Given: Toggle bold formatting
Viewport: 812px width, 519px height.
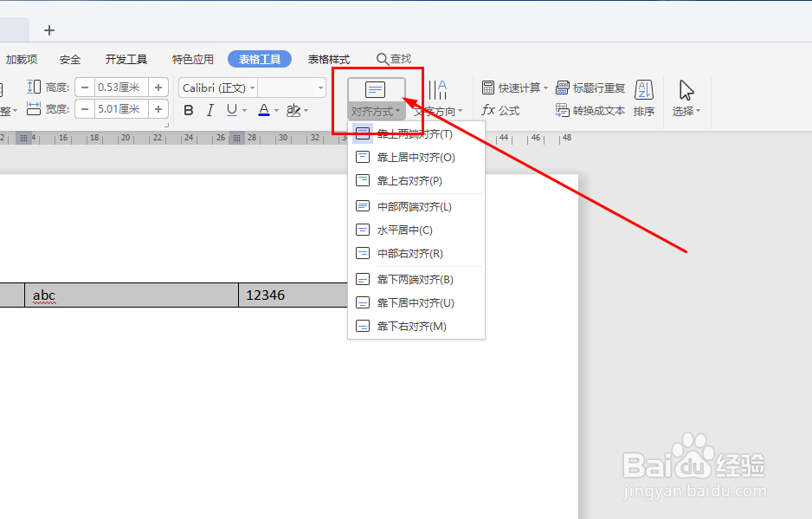Looking at the screenshot, I should pos(189,110).
